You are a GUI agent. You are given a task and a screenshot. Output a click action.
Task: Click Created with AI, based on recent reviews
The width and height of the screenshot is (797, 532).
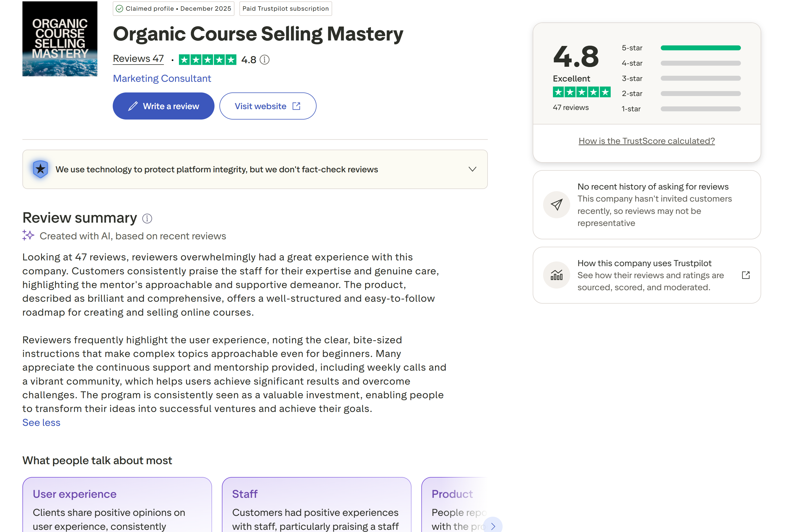pyautogui.click(x=133, y=236)
